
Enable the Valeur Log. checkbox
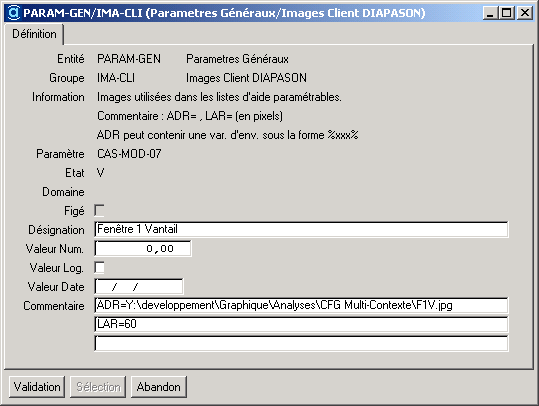click(99, 268)
